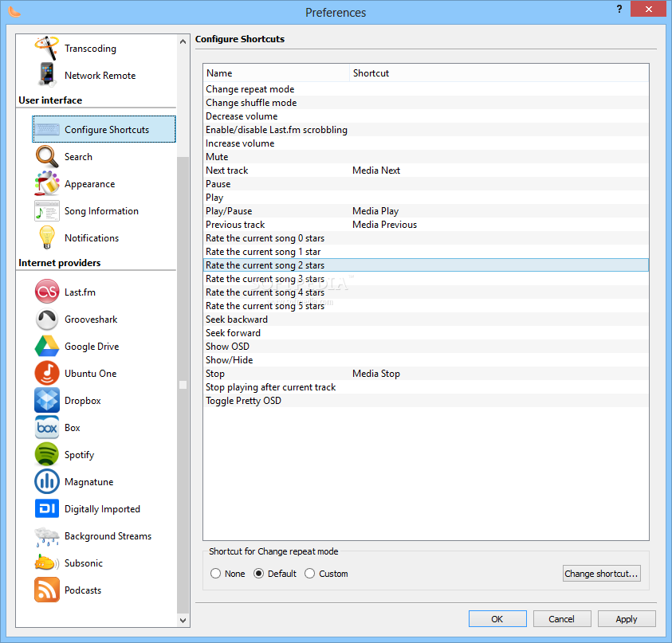This screenshot has height=643, width=672.
Task: Sort by the Name column header
Action: (277, 73)
